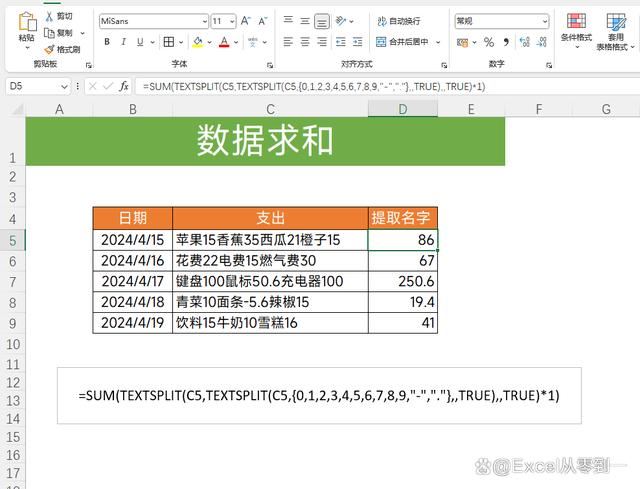The height and width of the screenshot is (489, 640).
Task: Click into the formula bar input
Action: (387, 86)
